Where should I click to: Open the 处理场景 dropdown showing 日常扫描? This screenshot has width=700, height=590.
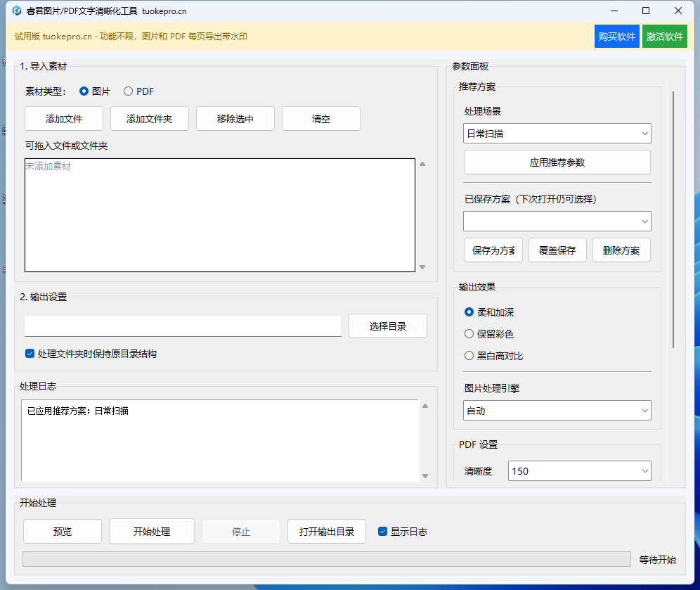[x=557, y=134]
